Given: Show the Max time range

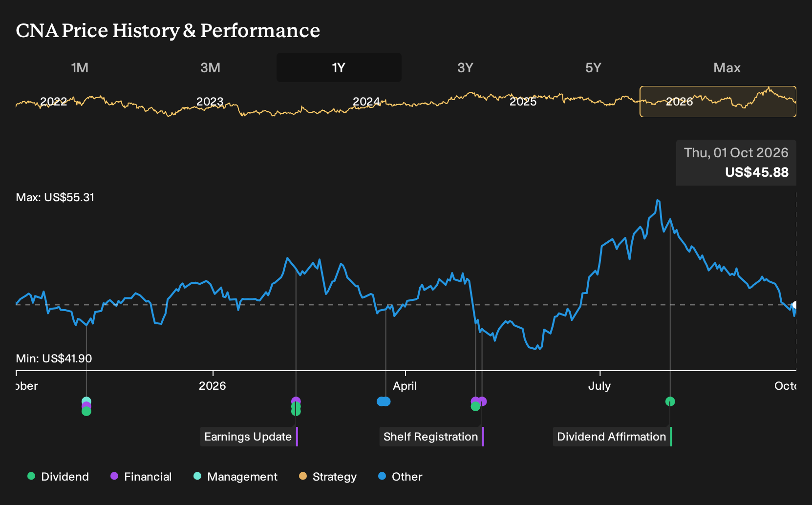Looking at the screenshot, I should click(x=727, y=67).
